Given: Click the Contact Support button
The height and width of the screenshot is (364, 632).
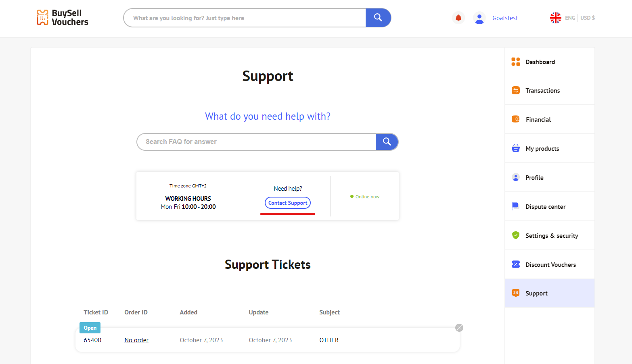Looking at the screenshot, I should coord(288,203).
